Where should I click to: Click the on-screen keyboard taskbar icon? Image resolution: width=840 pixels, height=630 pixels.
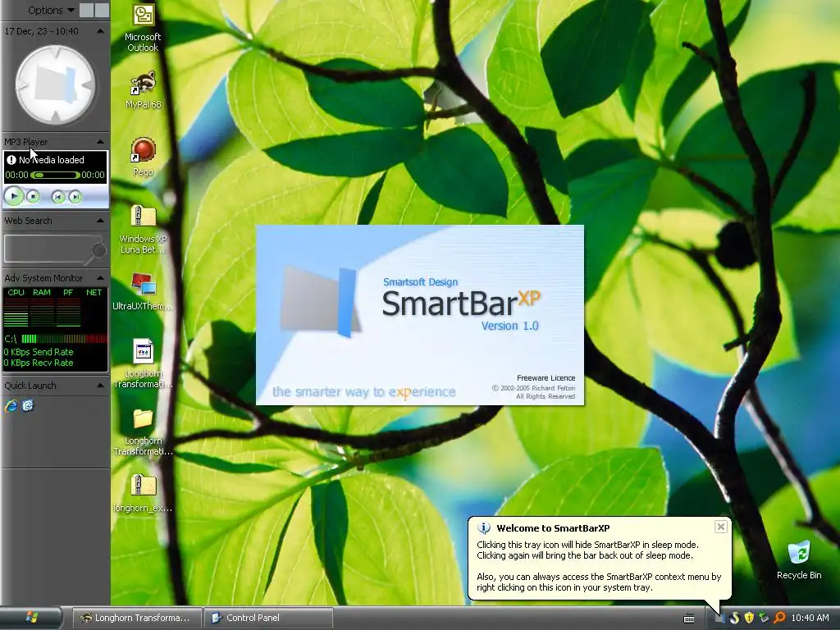[x=689, y=619]
